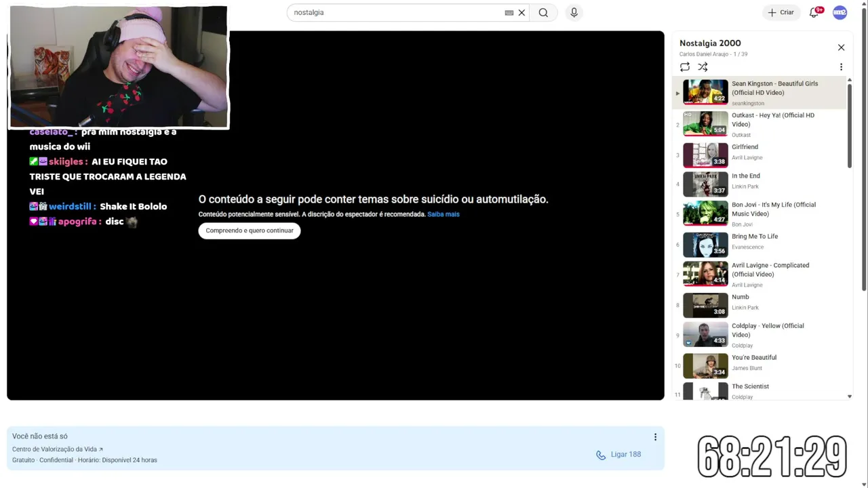The height and width of the screenshot is (488, 868).
Task: Open the Outkast Hey Ya thumbnail
Action: point(705,123)
